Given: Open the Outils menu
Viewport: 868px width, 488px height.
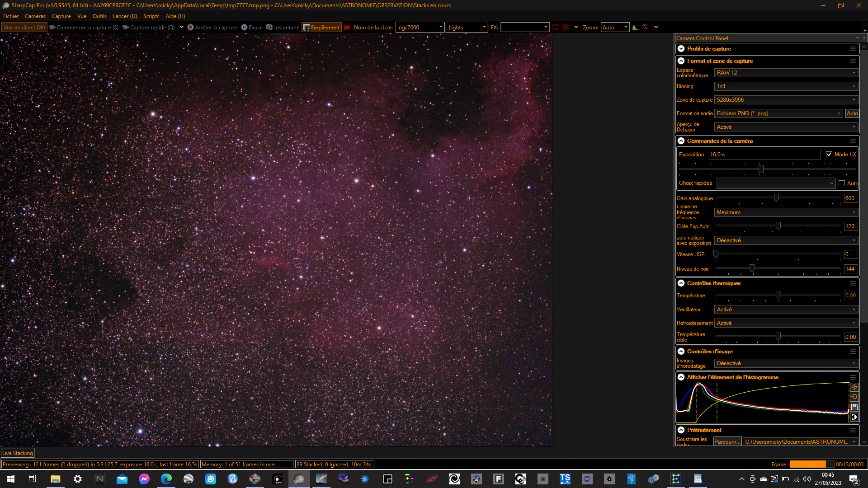Looking at the screenshot, I should click(x=99, y=16).
